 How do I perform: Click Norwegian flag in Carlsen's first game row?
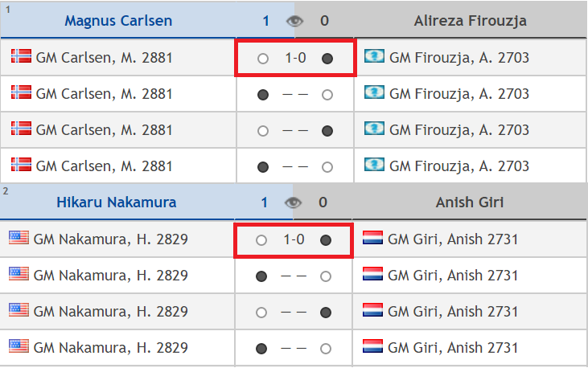point(21,57)
